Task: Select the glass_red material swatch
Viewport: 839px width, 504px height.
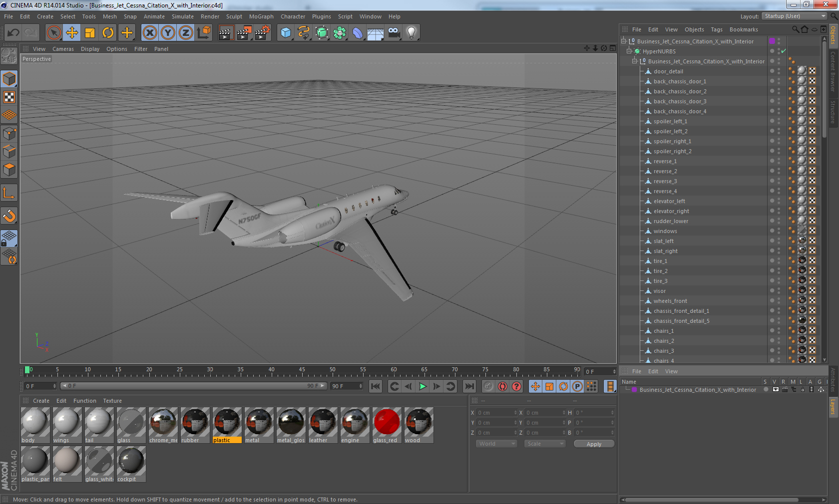Action: tap(387, 425)
